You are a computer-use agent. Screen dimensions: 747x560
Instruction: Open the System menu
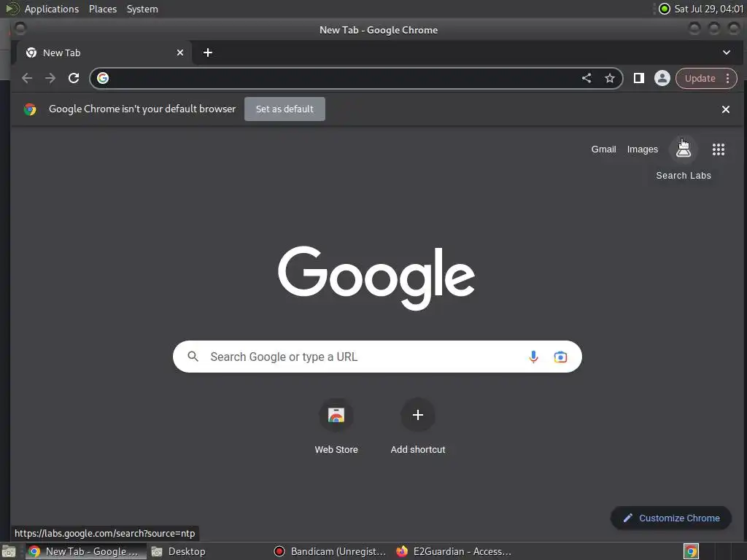(142, 9)
